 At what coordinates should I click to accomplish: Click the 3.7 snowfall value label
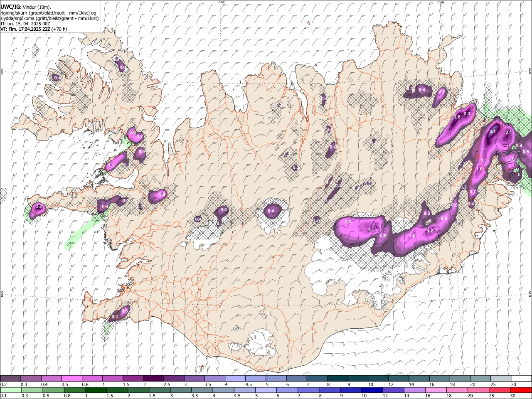point(493,131)
